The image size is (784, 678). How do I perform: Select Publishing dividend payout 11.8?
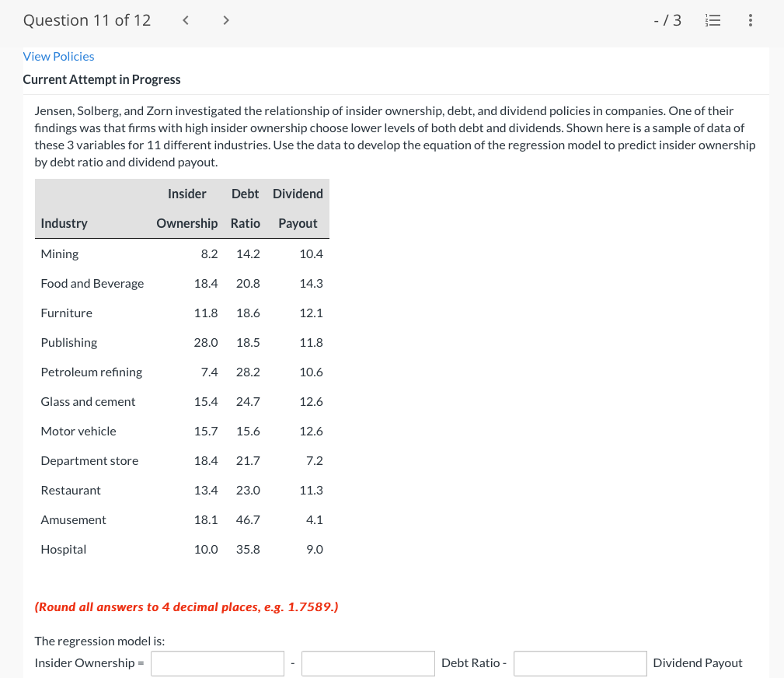coord(311,342)
